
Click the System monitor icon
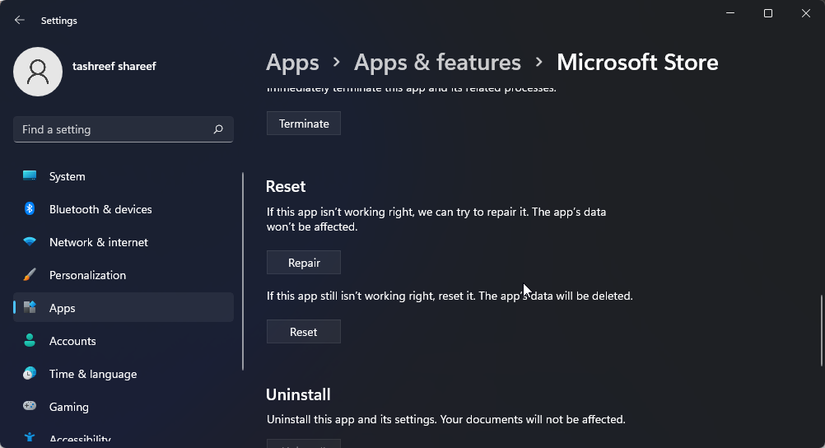[30, 176]
